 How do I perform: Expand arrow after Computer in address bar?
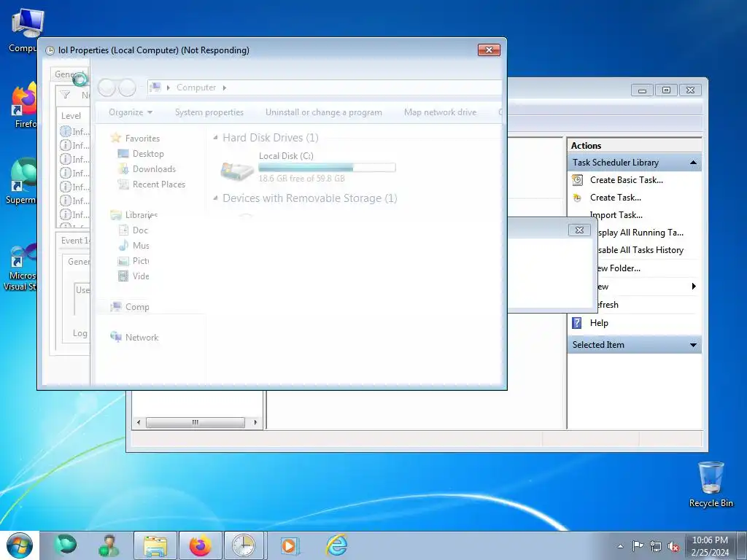point(225,87)
